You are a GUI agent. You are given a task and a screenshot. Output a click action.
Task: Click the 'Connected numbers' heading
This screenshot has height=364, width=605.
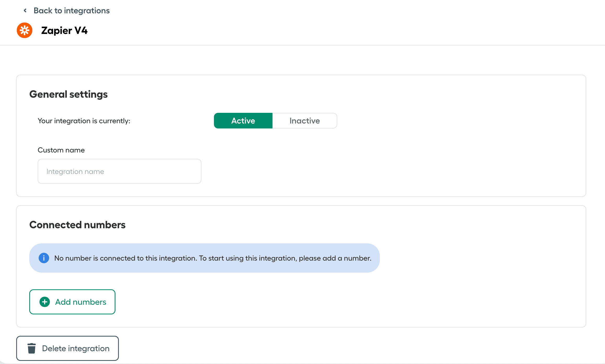click(77, 225)
